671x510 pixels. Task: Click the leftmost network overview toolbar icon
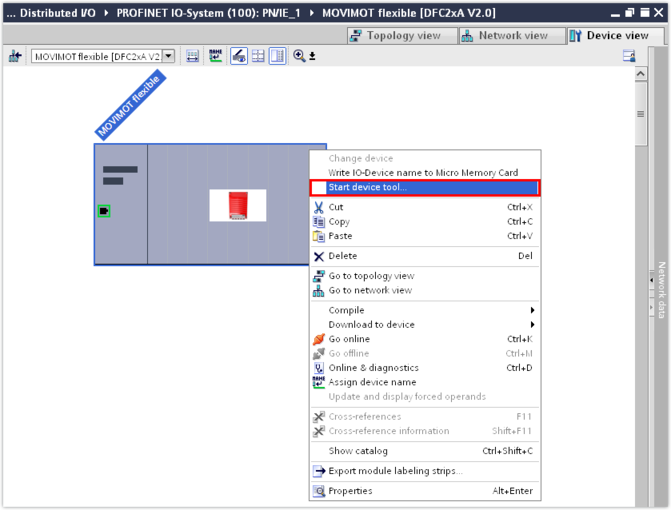15,56
